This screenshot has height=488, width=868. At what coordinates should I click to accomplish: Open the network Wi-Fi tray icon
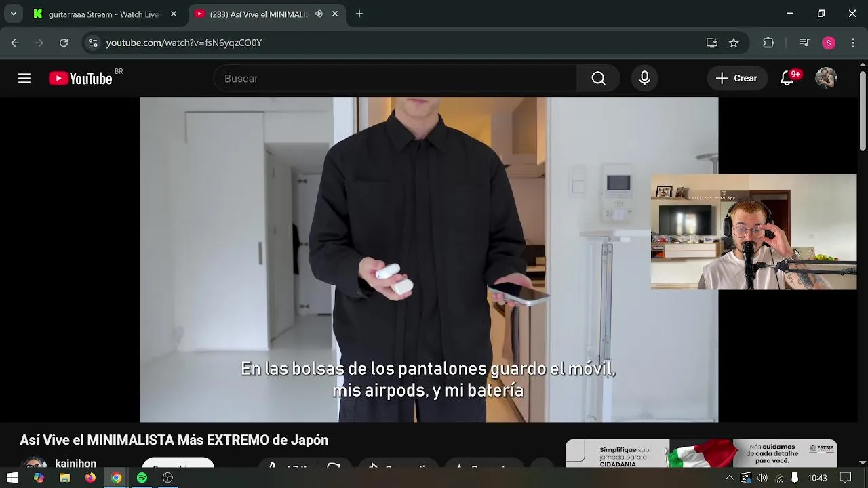779,478
